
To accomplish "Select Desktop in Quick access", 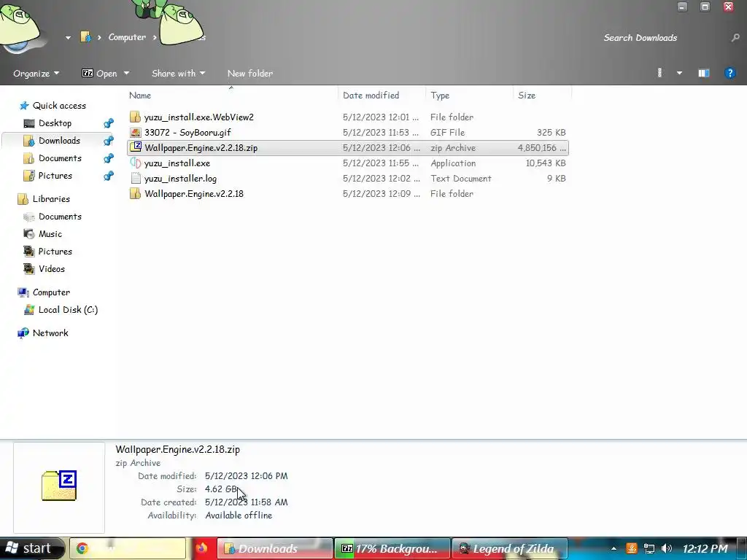I will click(x=55, y=123).
